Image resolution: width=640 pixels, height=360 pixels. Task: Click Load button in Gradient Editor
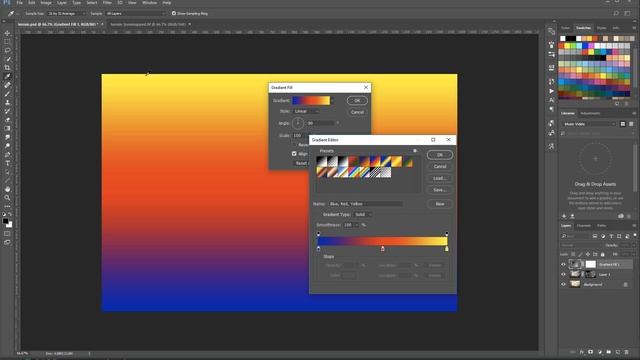pyautogui.click(x=440, y=178)
